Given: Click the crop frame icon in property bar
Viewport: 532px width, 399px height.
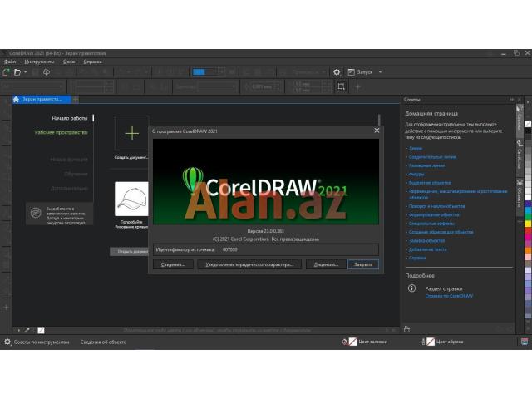Looking at the screenshot, I should pos(341,86).
